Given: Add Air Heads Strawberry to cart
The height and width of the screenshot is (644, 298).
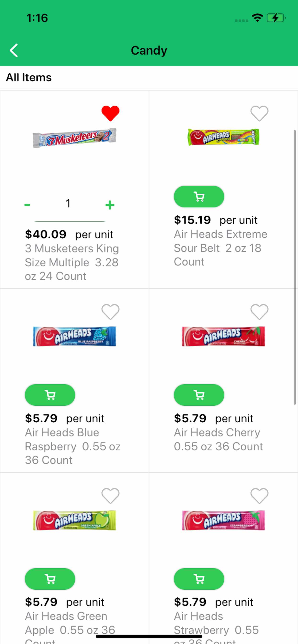Looking at the screenshot, I should 199,579.
